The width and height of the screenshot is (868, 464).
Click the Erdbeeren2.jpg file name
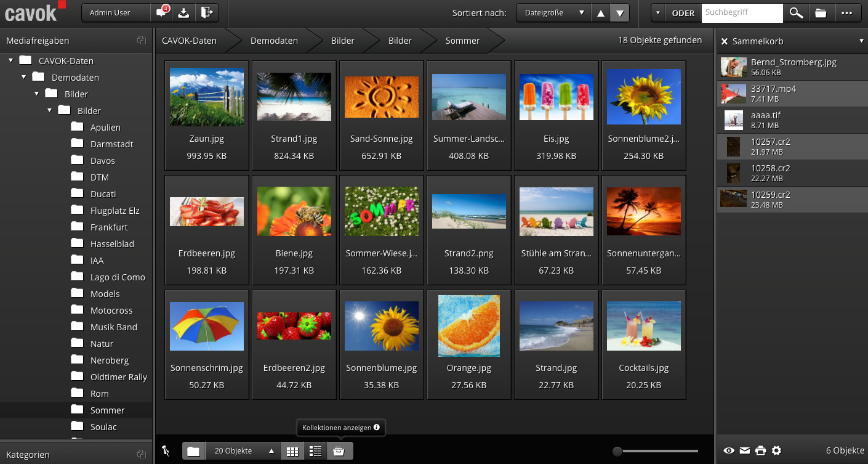(294, 368)
